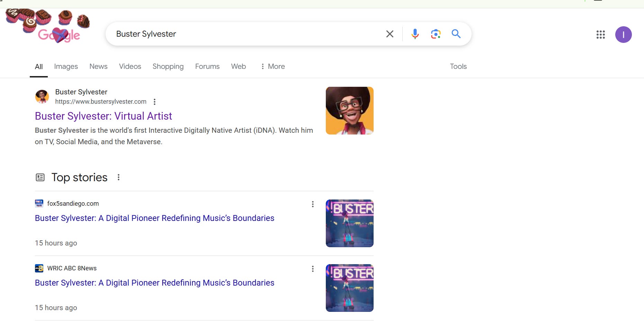Viewport: 644px width, 325px height.
Task: Switch to the Images tab
Action: [x=66, y=66]
